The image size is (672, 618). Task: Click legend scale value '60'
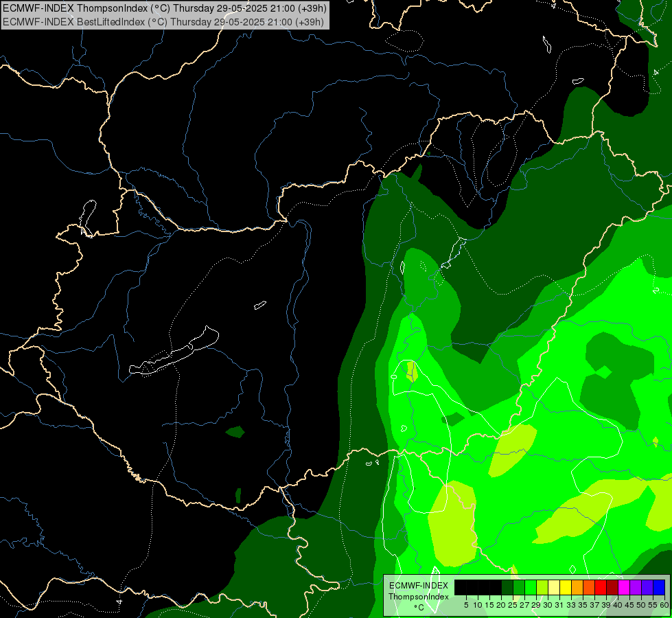click(x=664, y=605)
